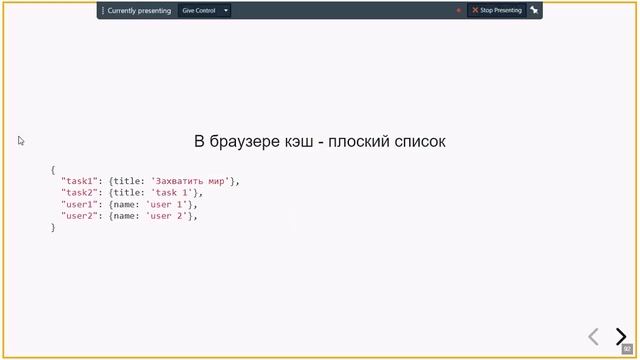Click the slide number badge
The image size is (640, 360).
coord(627,349)
